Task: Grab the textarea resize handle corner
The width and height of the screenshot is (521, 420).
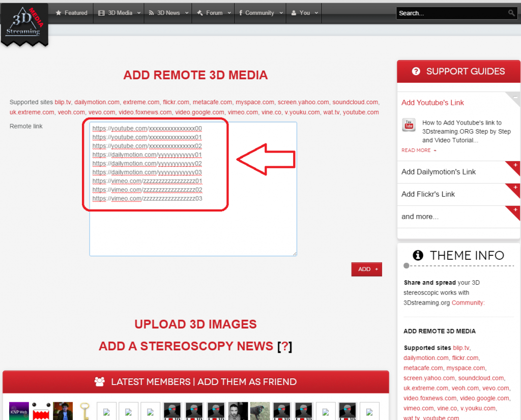Action: [x=295, y=253]
